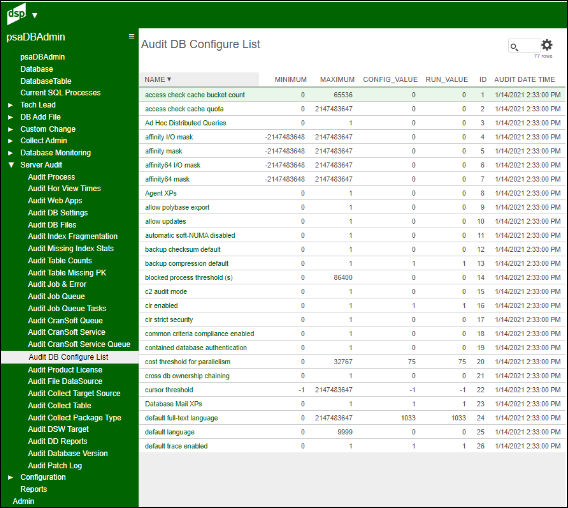568x508 pixels.
Task: Expand the Tech Lead menu arrow
Action: tap(11, 105)
